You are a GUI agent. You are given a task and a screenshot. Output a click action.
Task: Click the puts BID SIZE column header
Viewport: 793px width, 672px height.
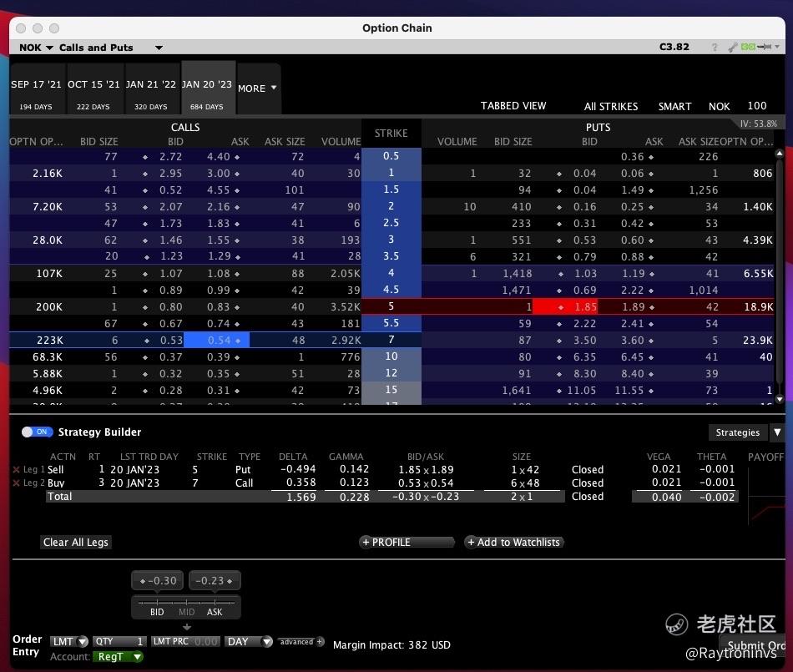(x=513, y=142)
